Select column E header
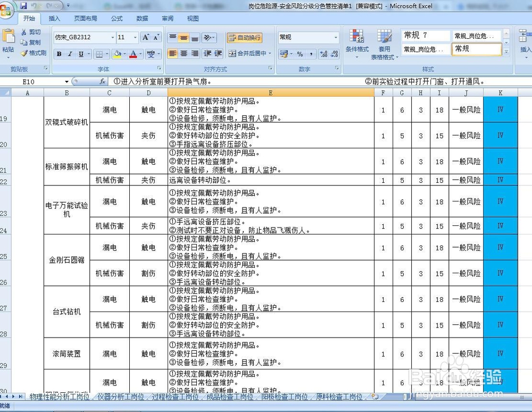The height and width of the screenshot is (412, 532). (271, 93)
